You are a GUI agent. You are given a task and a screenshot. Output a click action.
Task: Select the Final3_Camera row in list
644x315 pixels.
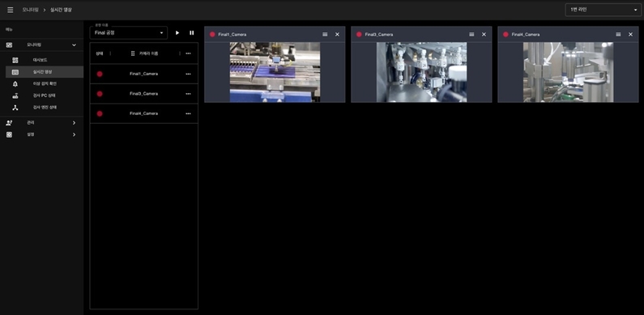click(143, 94)
